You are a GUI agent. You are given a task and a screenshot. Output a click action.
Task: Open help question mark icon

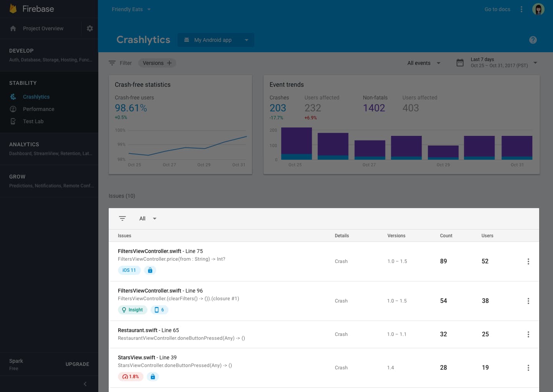coord(533,40)
